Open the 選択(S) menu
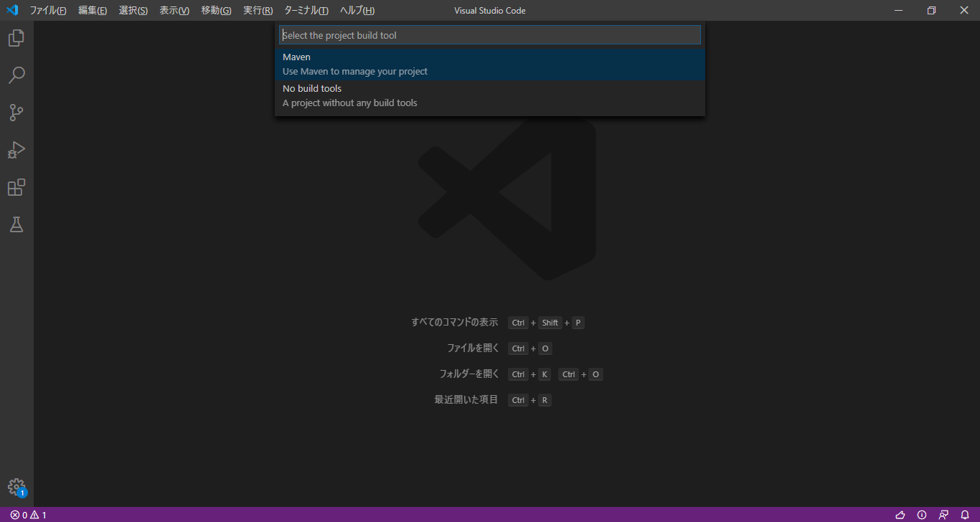980x522 pixels. point(133,11)
